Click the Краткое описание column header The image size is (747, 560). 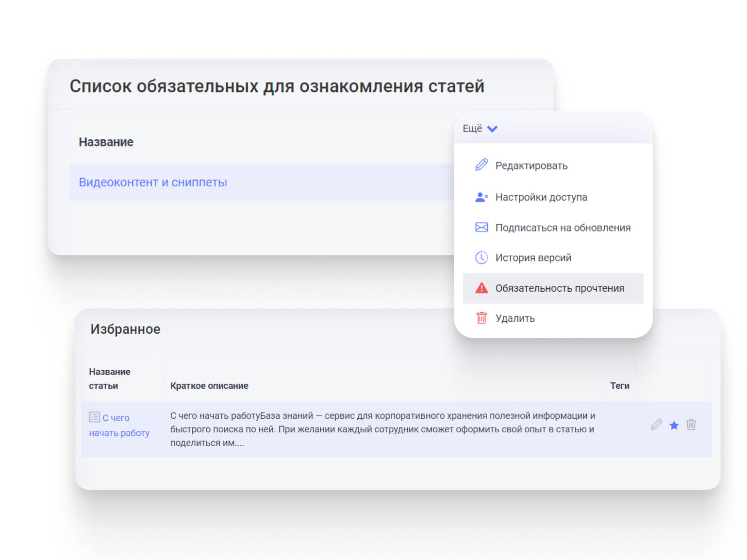coord(209,386)
